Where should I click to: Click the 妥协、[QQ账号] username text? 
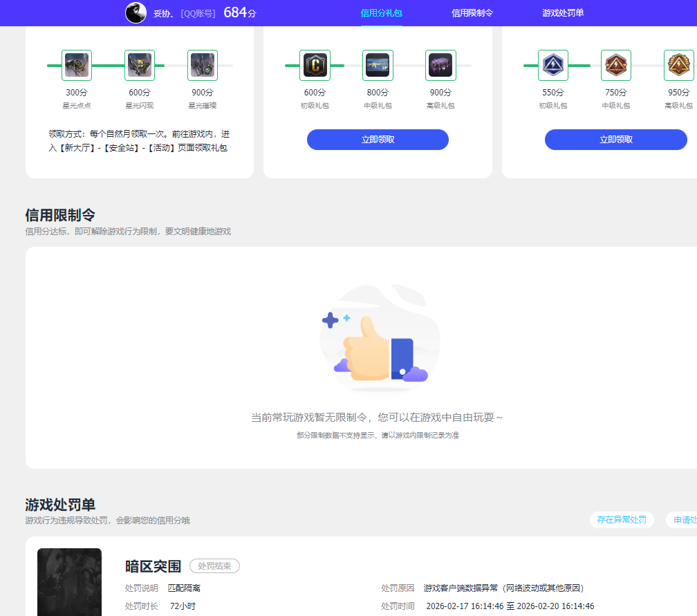pos(185,13)
